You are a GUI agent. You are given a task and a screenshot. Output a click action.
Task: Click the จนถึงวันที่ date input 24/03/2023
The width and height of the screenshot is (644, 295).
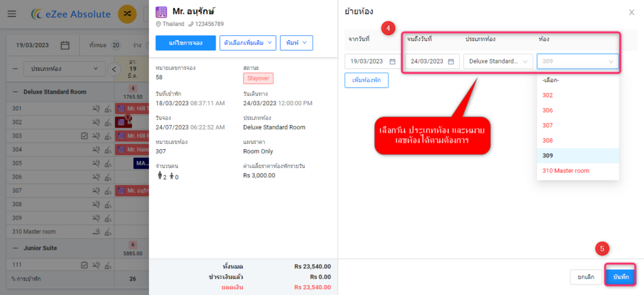(433, 62)
